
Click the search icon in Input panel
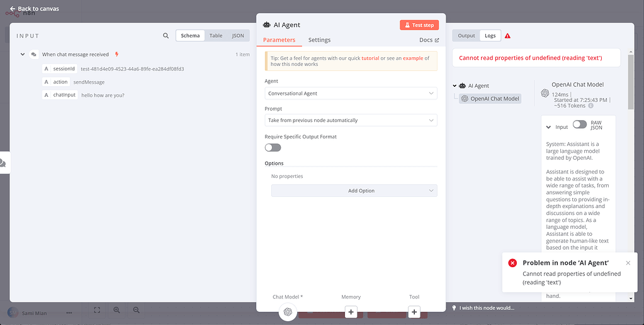(166, 36)
